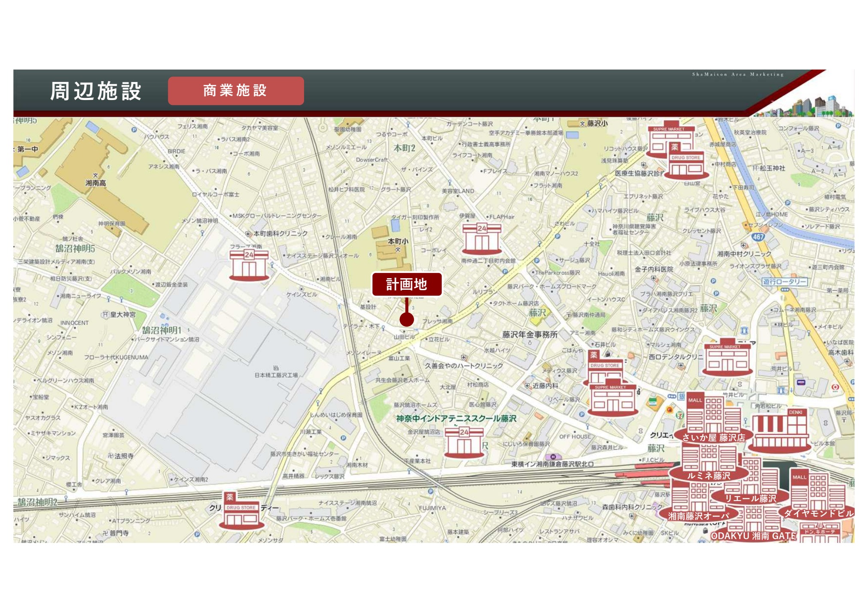
Task: Click the 湘南藤沢オーパ mall label
Action: pyautogui.click(x=699, y=516)
